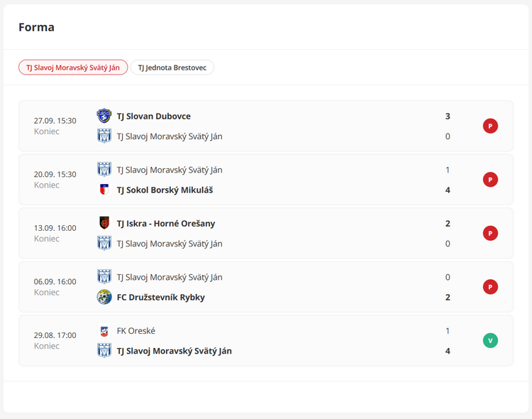Open team TJ Iskra - Horné Orešany
Image resolution: width=532 pixels, height=419 pixels.
click(166, 224)
